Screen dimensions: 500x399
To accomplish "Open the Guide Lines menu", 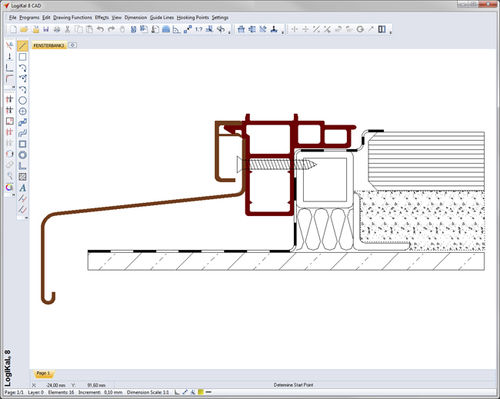I will coord(162,17).
